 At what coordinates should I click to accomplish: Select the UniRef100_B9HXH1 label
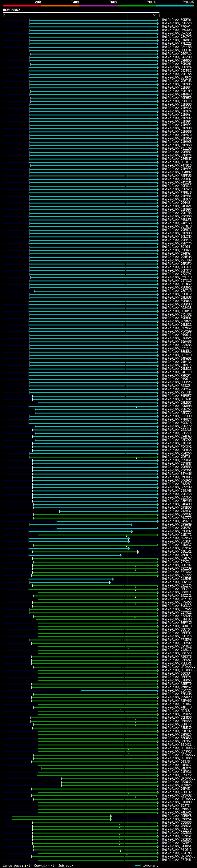176,64
